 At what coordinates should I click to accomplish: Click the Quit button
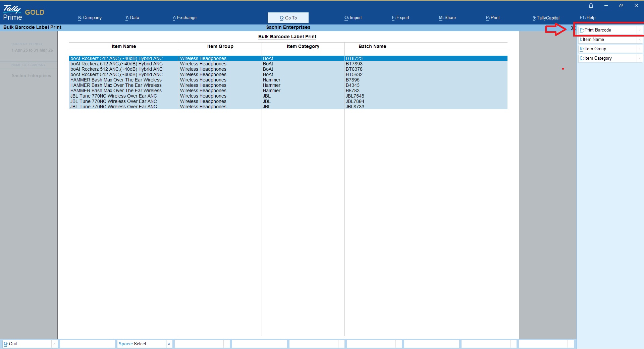pos(27,344)
